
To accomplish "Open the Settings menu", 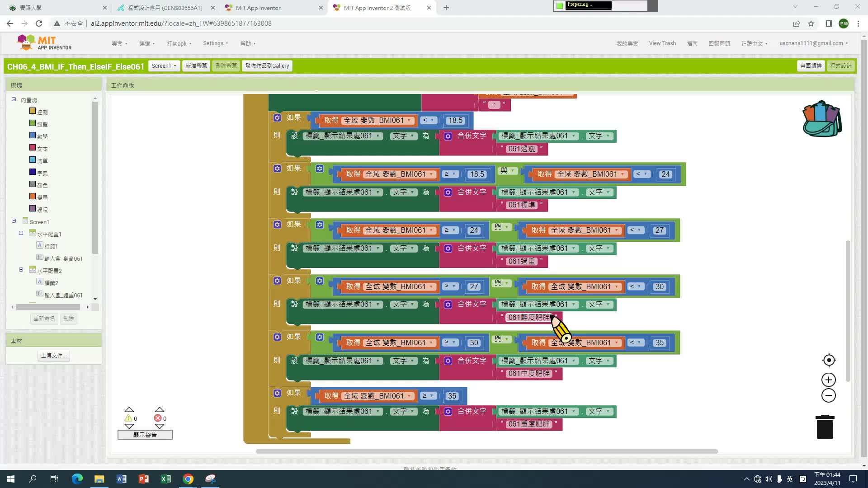I will coord(215,43).
